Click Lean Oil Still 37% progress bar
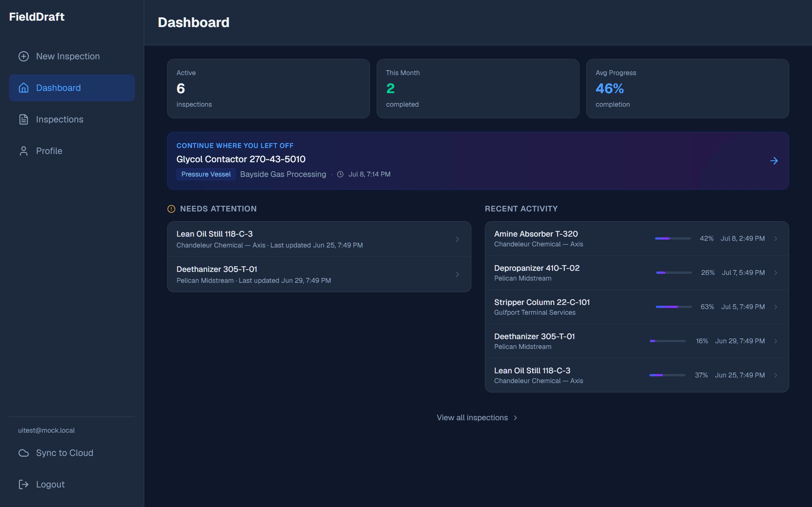The height and width of the screenshot is (507, 812). click(667, 375)
